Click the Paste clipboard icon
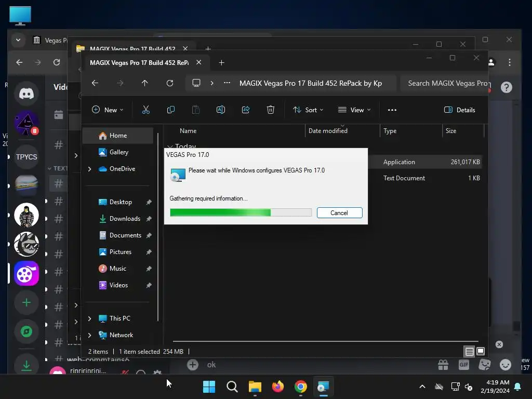Image resolution: width=532 pixels, height=399 pixels. click(x=196, y=110)
